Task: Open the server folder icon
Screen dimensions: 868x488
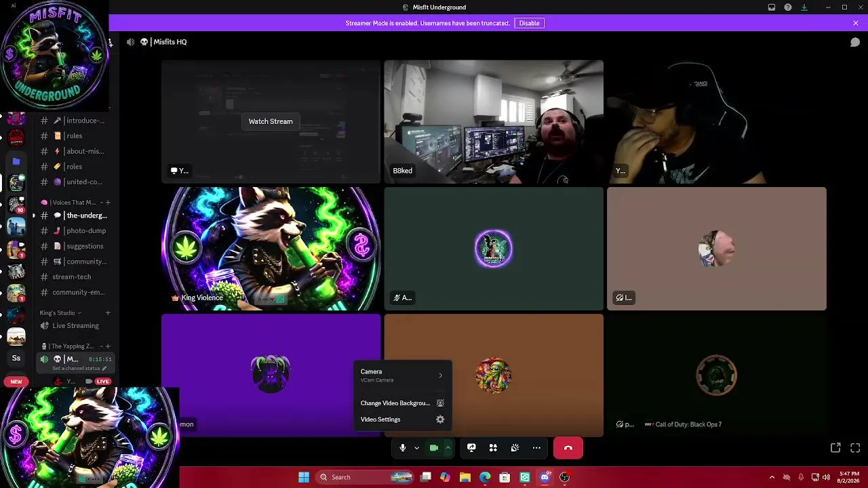Action: 16,161
